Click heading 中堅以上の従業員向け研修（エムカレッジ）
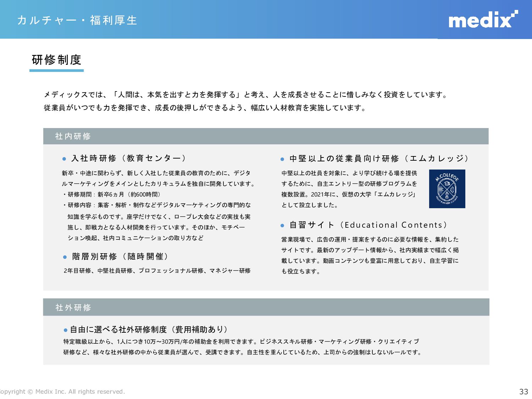Viewport: 532px width, 399px height. (x=379, y=159)
